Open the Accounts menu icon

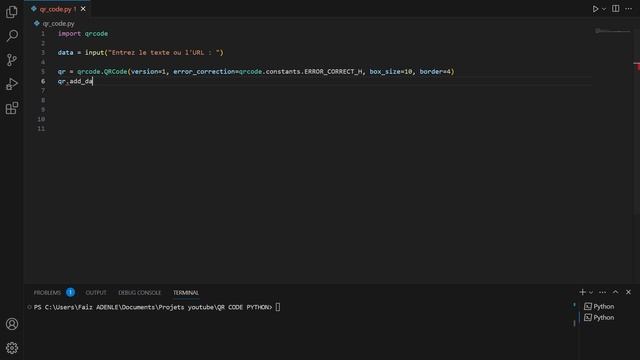[x=12, y=324]
